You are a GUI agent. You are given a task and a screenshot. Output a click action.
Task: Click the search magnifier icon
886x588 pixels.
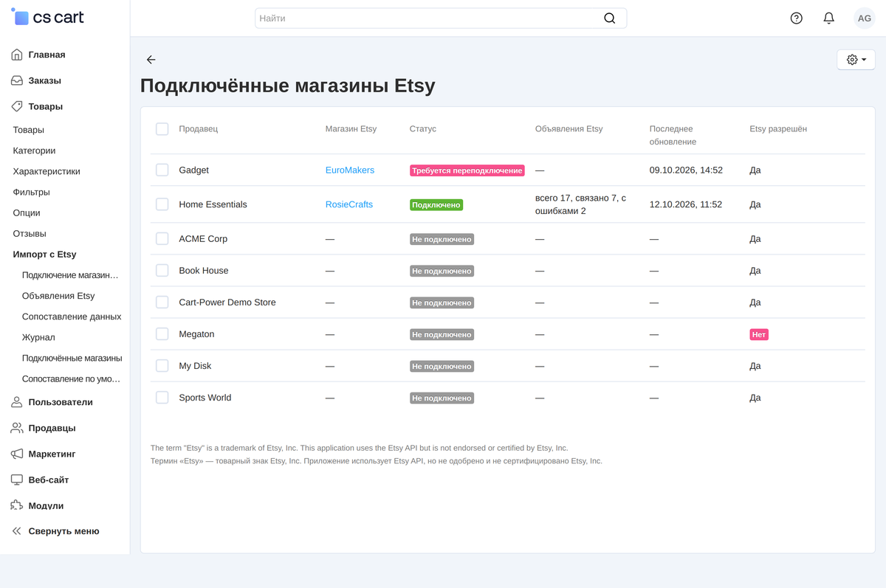[x=609, y=18]
